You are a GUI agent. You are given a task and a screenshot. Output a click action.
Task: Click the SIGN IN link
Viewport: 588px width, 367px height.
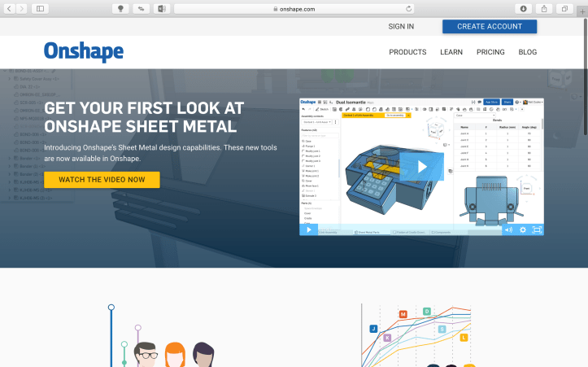[401, 27]
